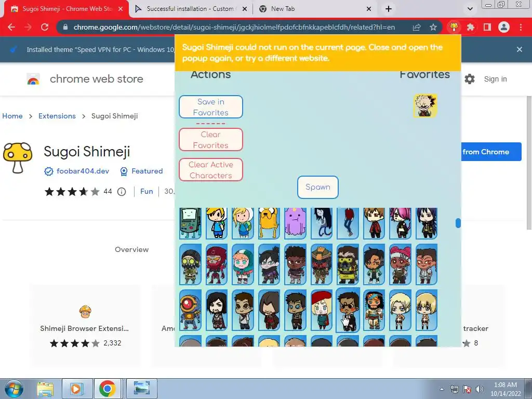Click the Spawn button
The image size is (532, 399).
tap(318, 187)
